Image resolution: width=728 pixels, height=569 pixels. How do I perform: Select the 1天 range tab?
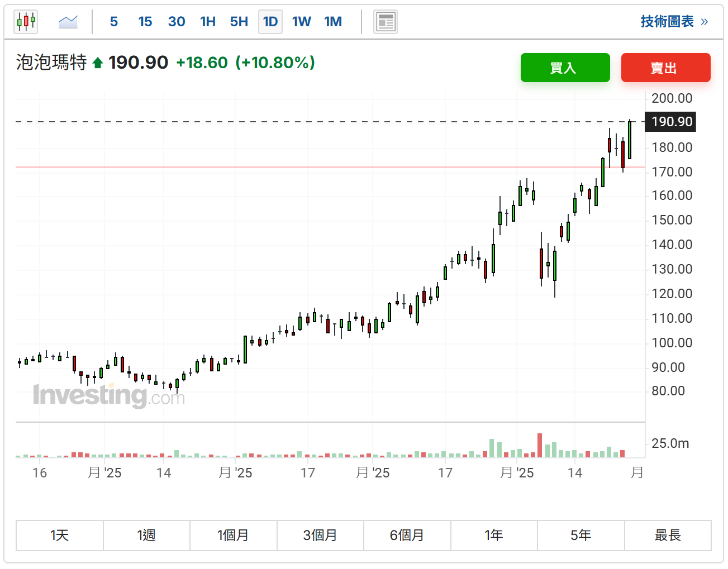click(60, 535)
